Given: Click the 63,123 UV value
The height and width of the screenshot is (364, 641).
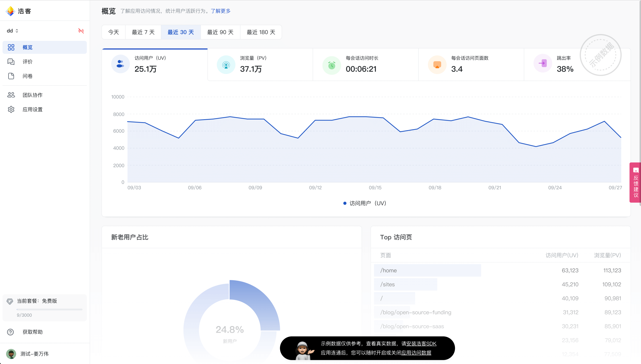Looking at the screenshot, I should (570, 271).
